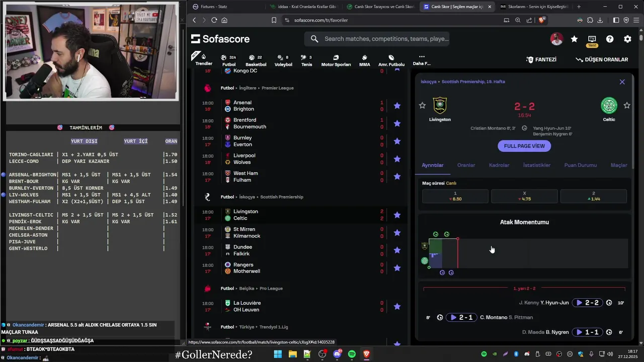Image resolution: width=644 pixels, height=362 pixels.
Task: Open browser extensions puzzle icon
Action: [590, 20]
